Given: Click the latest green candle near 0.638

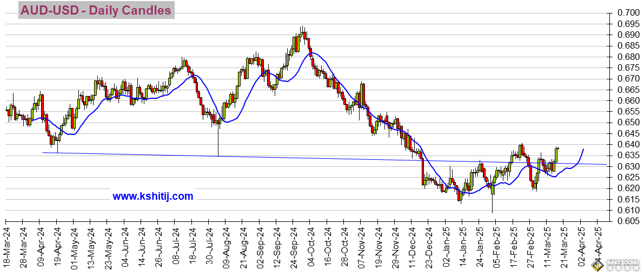Looking at the screenshot, I should click(x=556, y=154).
